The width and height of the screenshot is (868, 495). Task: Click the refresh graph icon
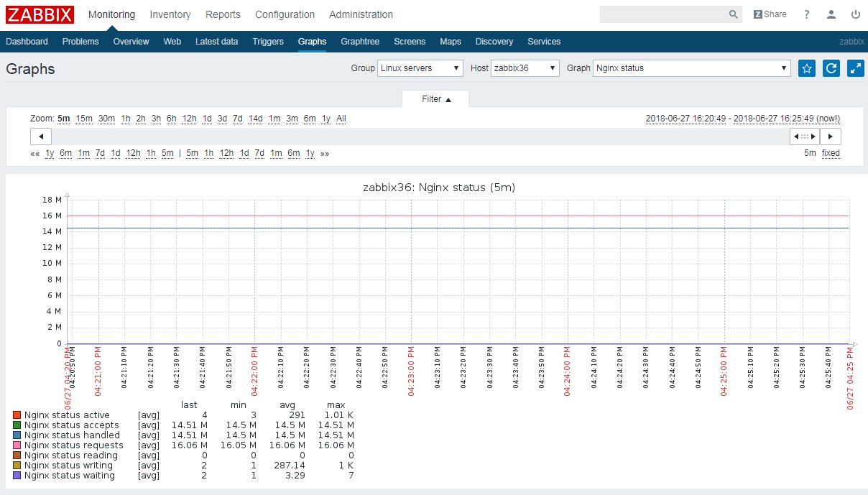tap(831, 68)
